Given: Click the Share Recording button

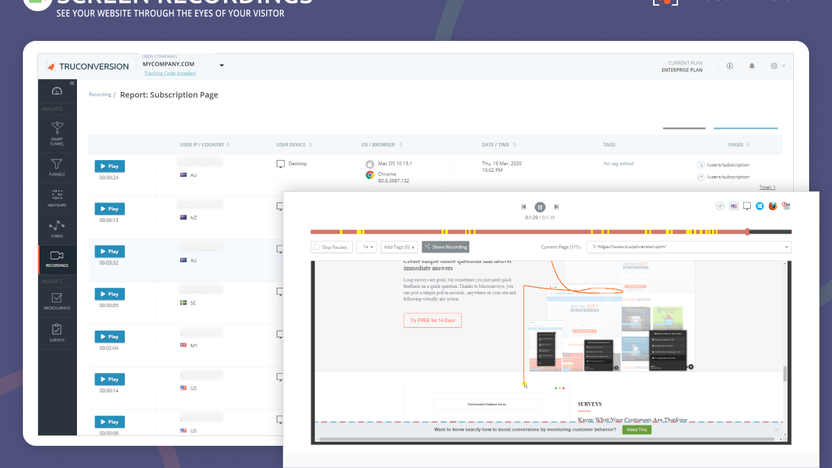Looking at the screenshot, I should pos(445,246).
